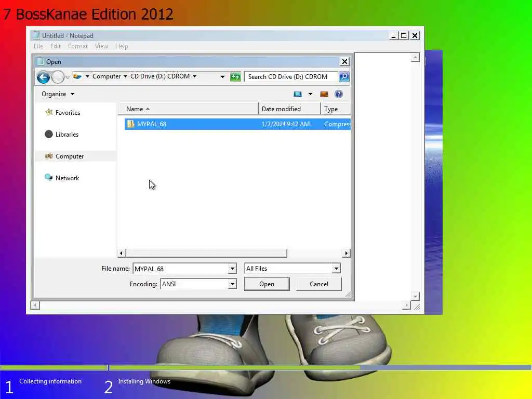Maximize the Notepad window
This screenshot has height=399, width=532.
(x=404, y=35)
